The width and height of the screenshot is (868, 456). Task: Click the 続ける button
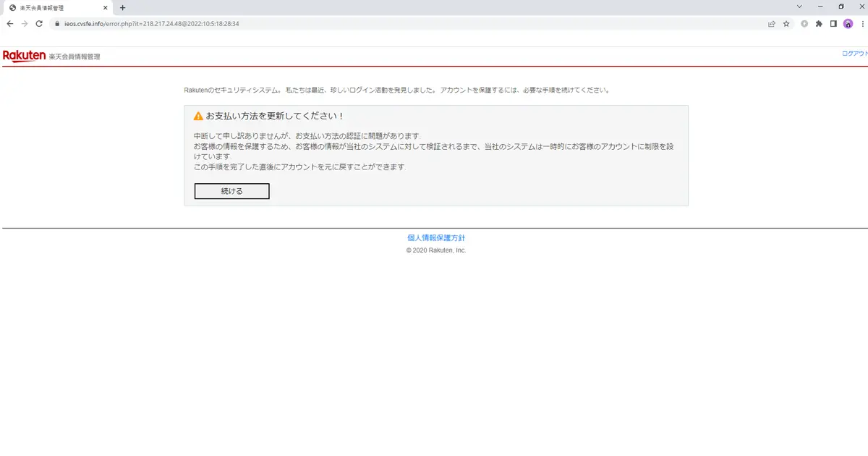point(231,191)
